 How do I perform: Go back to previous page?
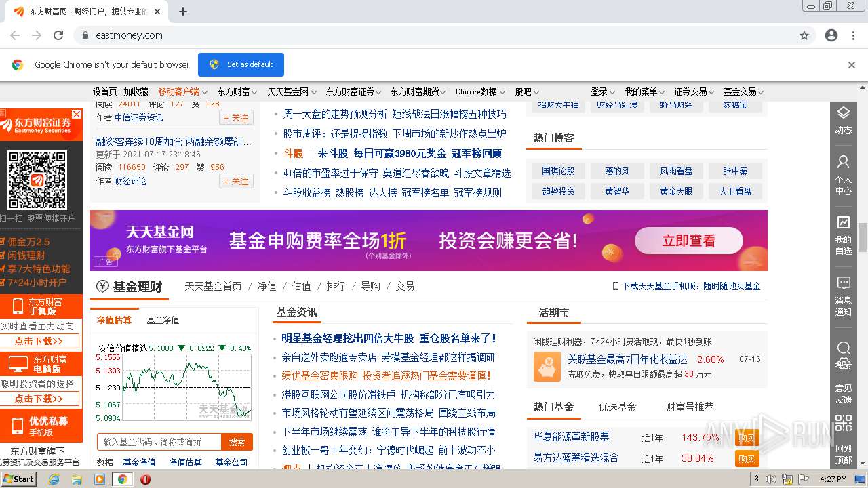(x=15, y=35)
